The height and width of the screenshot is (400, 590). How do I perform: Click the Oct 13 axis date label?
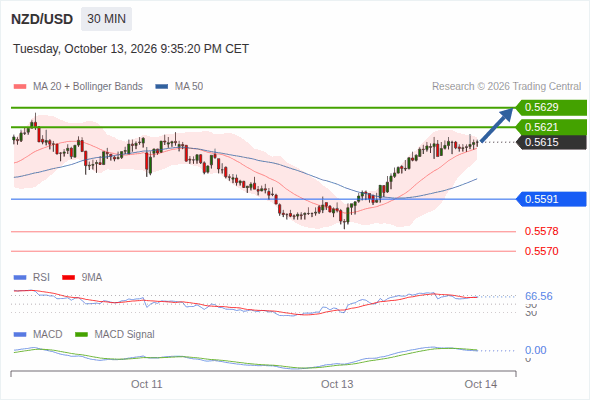(337, 384)
